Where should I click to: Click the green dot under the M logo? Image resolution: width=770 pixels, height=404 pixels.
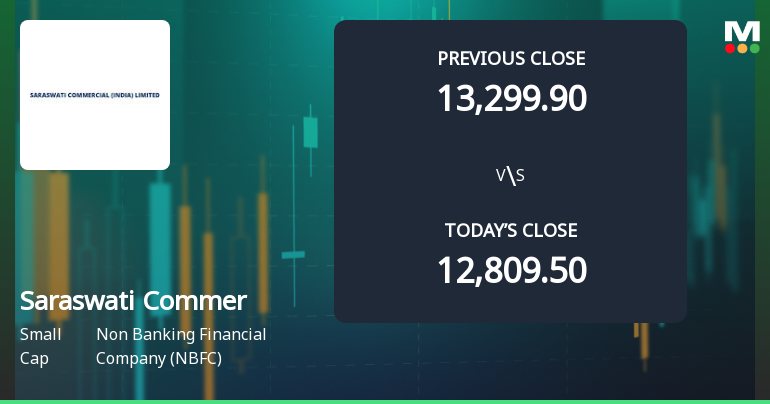754,48
